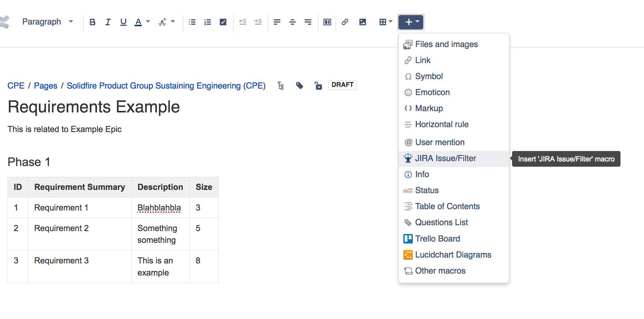The width and height of the screenshot is (644, 319).
Task: Open the CPE breadcrumb link
Action: tap(16, 85)
